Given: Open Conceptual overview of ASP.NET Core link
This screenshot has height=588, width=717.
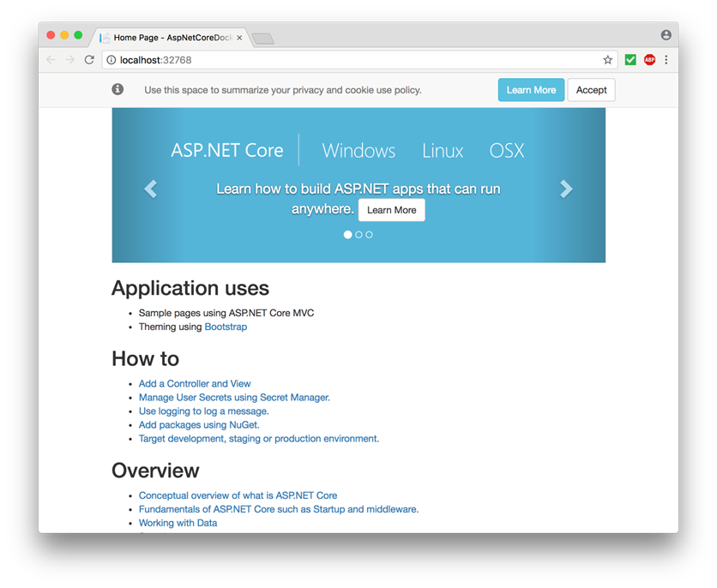Looking at the screenshot, I should click(238, 495).
